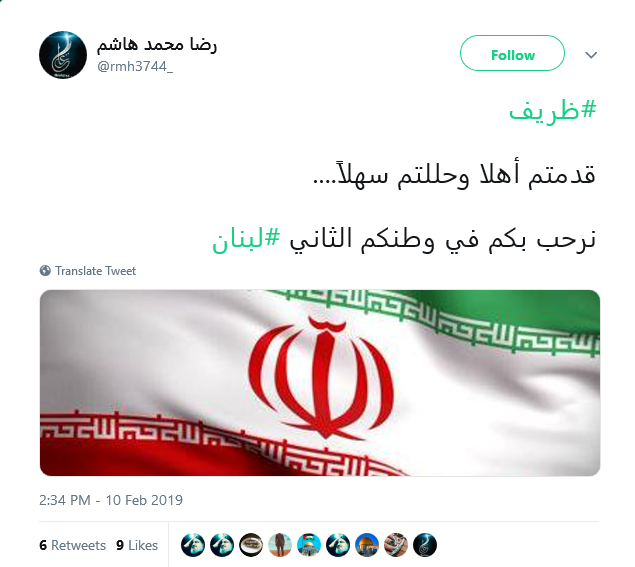This screenshot has height=567, width=635.
Task: Open the first liker avatar in the row
Action: tap(193, 545)
